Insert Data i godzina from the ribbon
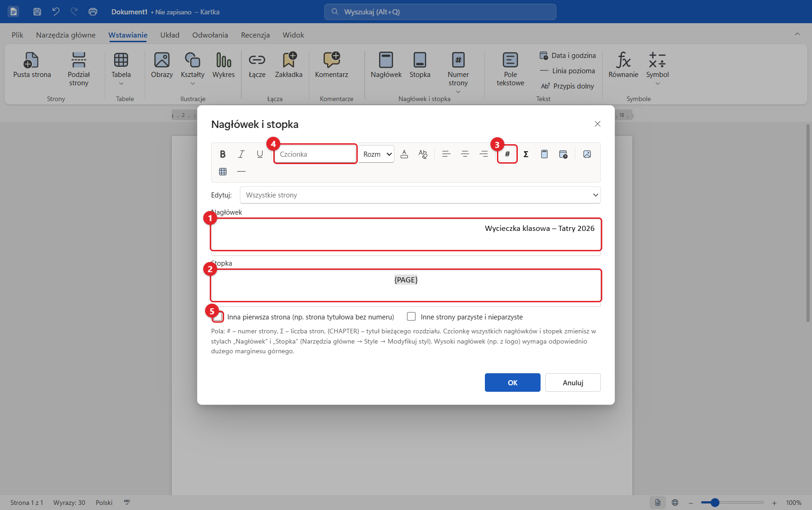Image resolution: width=812 pixels, height=510 pixels. click(568, 56)
